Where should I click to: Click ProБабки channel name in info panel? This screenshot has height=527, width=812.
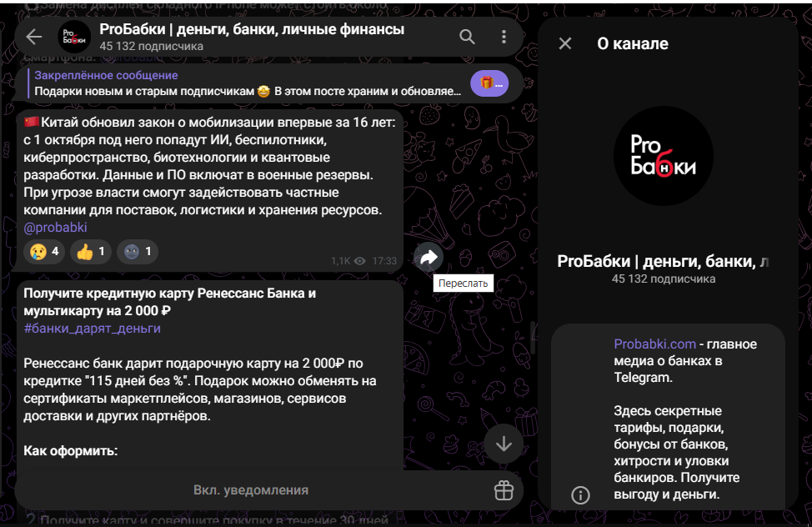[x=663, y=261]
